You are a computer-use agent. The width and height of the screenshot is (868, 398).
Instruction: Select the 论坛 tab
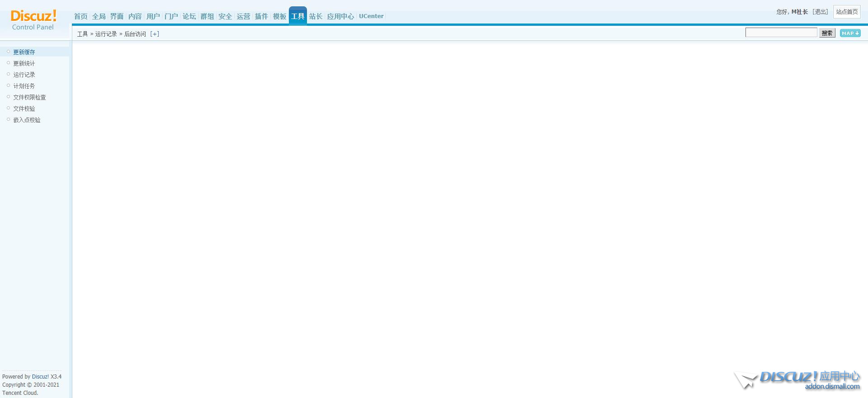pyautogui.click(x=189, y=16)
